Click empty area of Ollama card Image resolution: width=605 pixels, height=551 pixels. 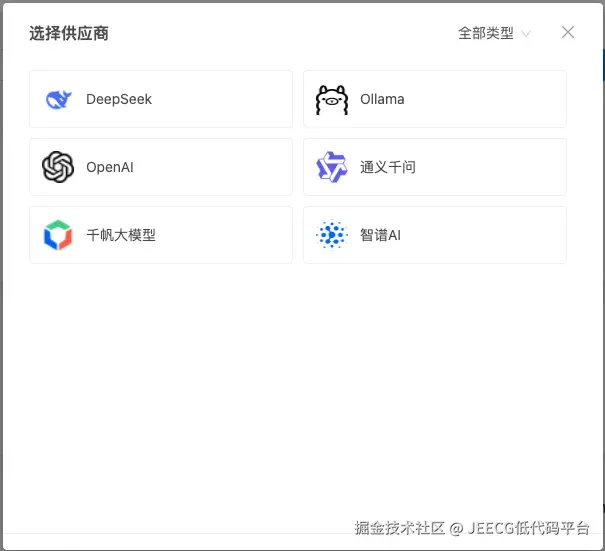pos(485,99)
